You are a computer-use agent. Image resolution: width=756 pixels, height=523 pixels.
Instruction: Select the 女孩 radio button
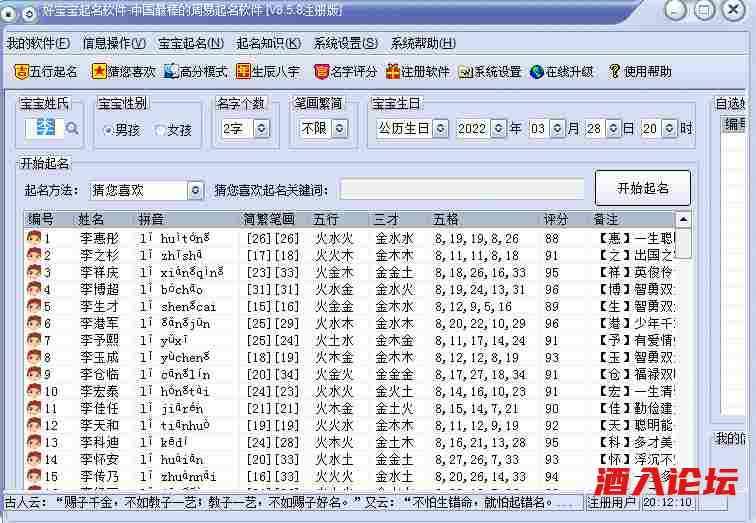160,130
